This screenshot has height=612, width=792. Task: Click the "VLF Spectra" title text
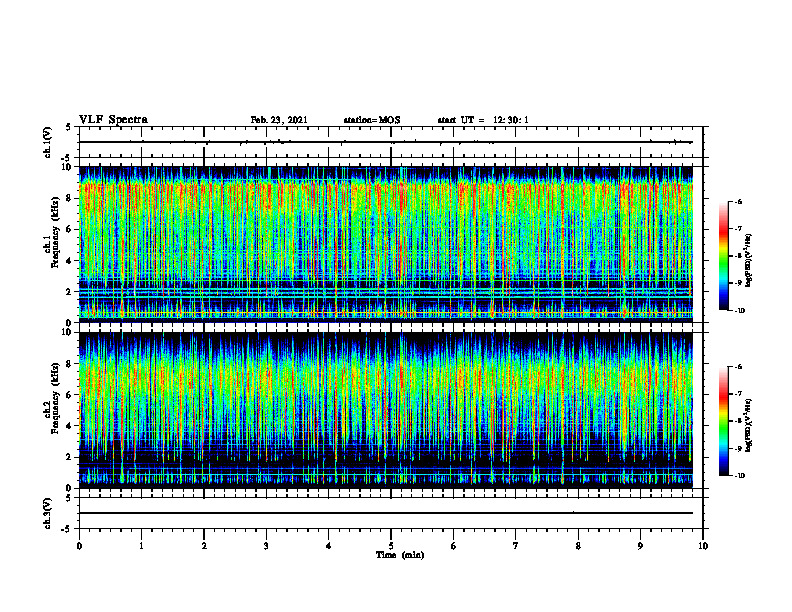coord(113,120)
